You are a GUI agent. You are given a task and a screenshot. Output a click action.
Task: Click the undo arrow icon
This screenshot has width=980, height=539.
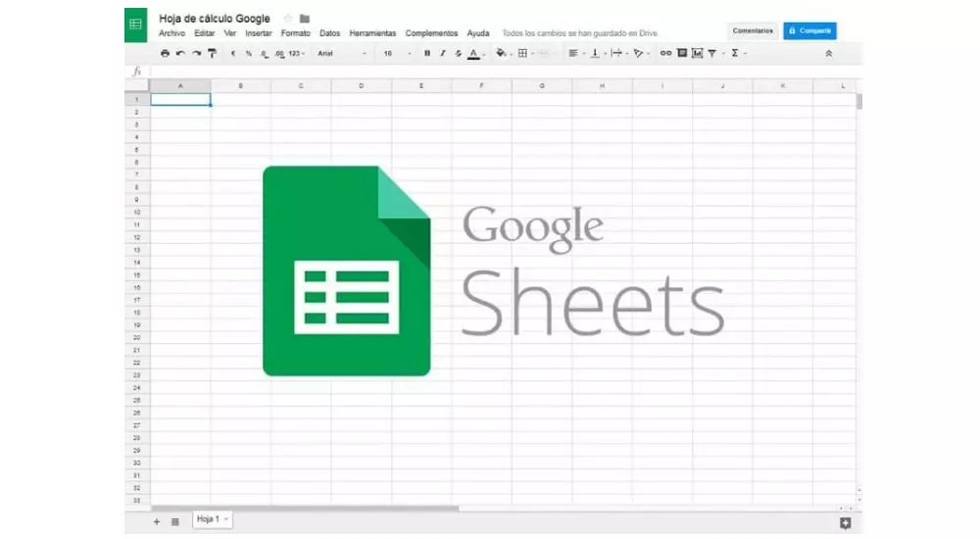180,53
